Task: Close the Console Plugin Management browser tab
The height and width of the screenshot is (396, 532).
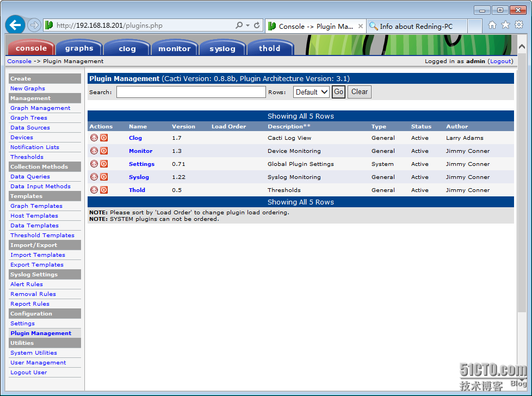Action: click(x=360, y=26)
